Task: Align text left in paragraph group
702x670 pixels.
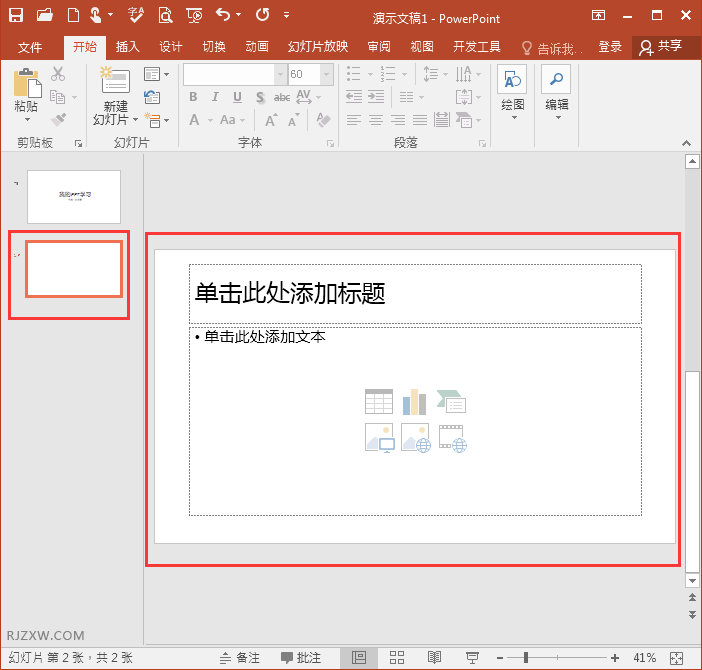Action: pos(354,119)
